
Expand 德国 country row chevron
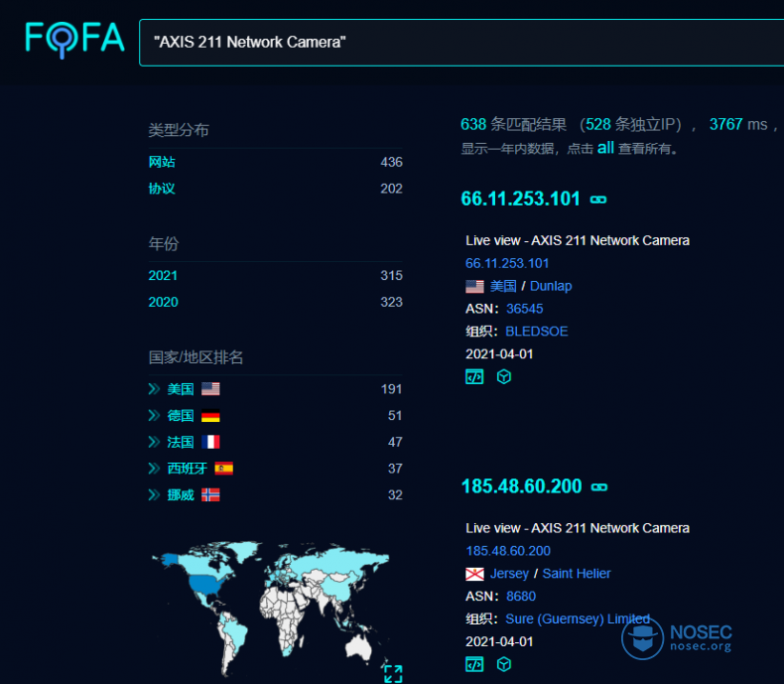(154, 416)
